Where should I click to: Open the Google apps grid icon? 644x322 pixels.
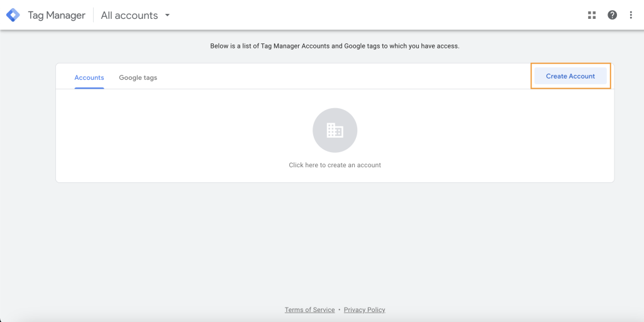coord(591,15)
